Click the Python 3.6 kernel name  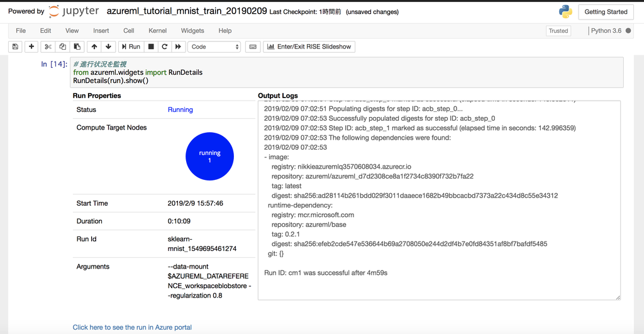(606, 31)
